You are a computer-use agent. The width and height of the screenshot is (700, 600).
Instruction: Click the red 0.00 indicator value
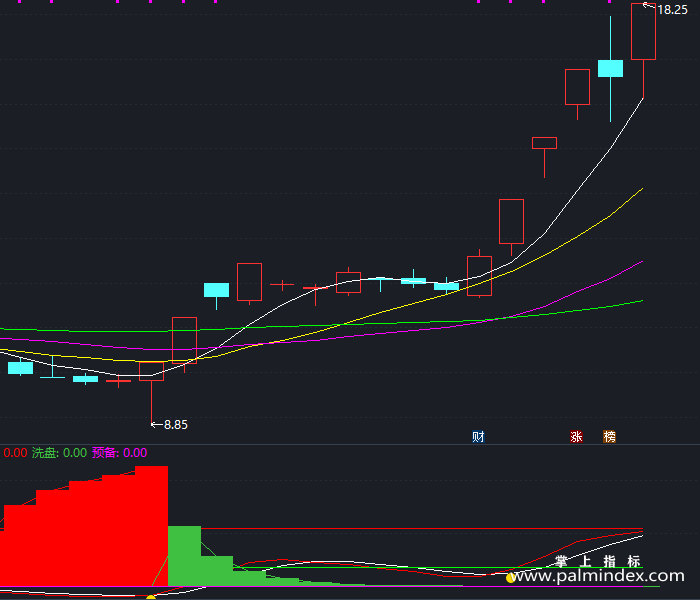pyautogui.click(x=15, y=453)
